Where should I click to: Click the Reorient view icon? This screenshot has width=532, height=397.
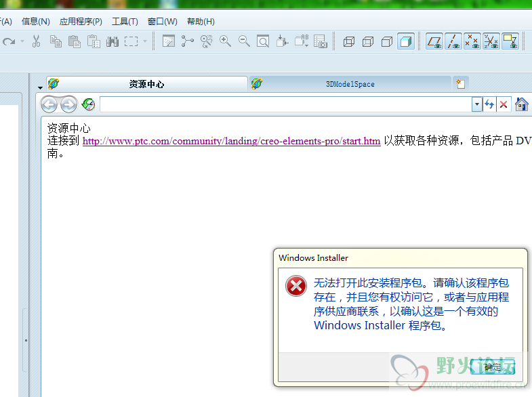(x=282, y=41)
